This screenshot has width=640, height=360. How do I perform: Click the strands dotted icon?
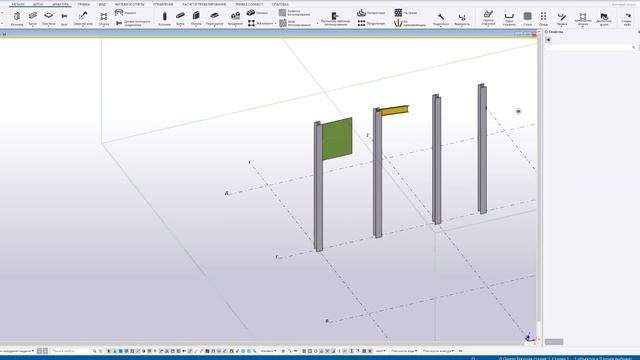543,16
